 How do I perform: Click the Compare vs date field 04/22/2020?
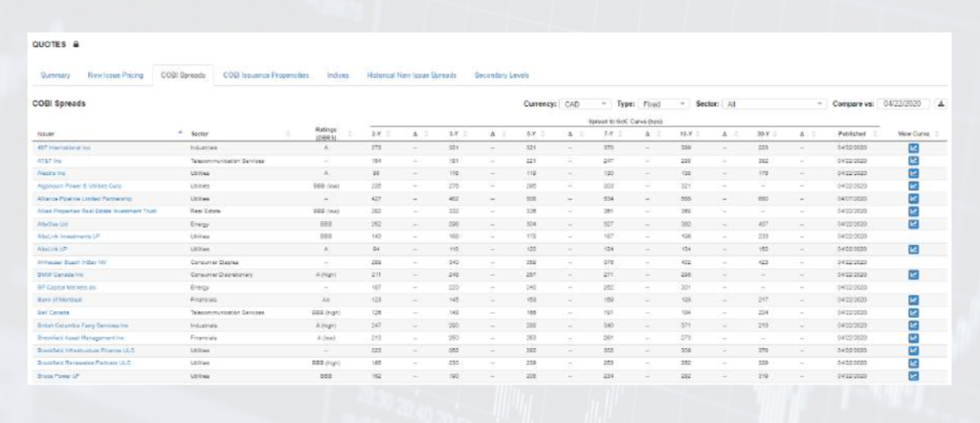pyautogui.click(x=903, y=103)
